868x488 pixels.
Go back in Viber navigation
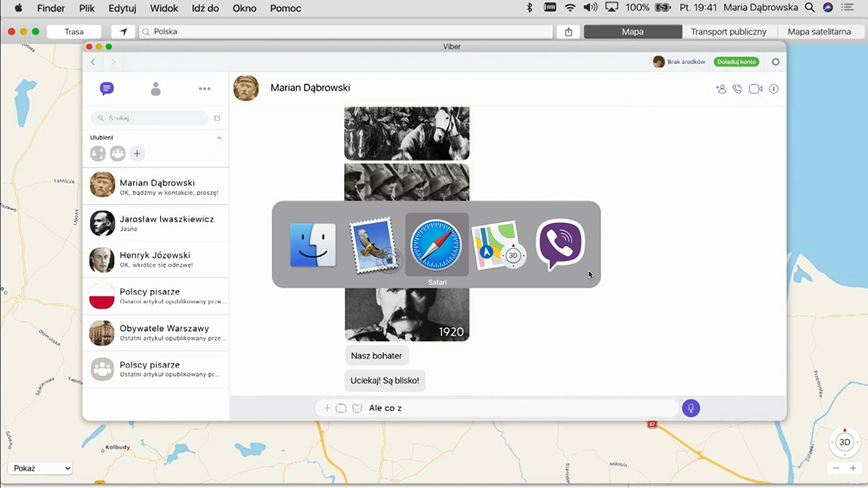[x=93, y=62]
